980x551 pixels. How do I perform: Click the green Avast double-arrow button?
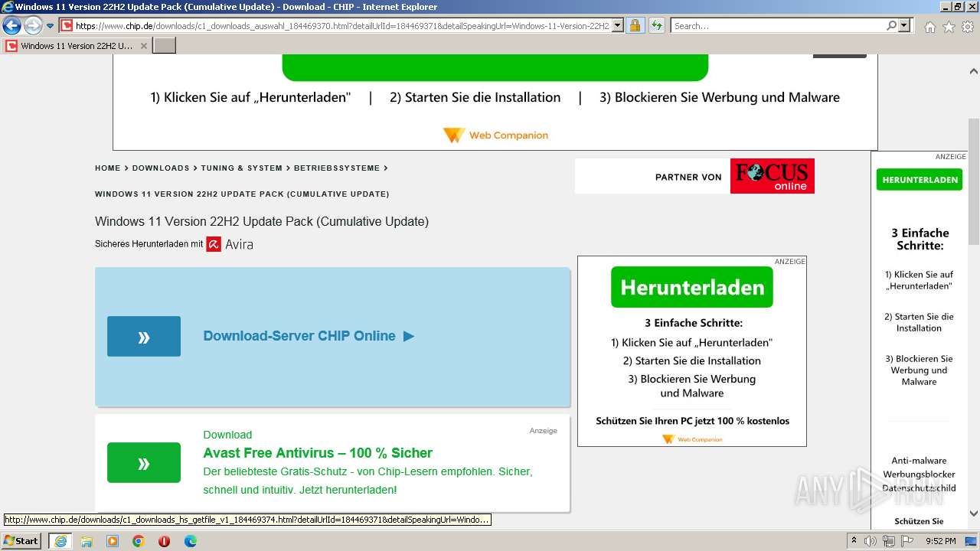coord(144,463)
